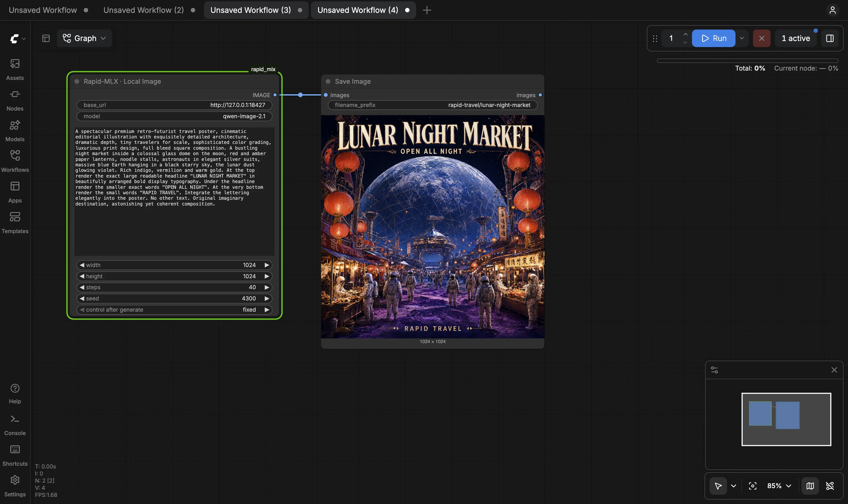Toggle the minimap visibility button

810,486
